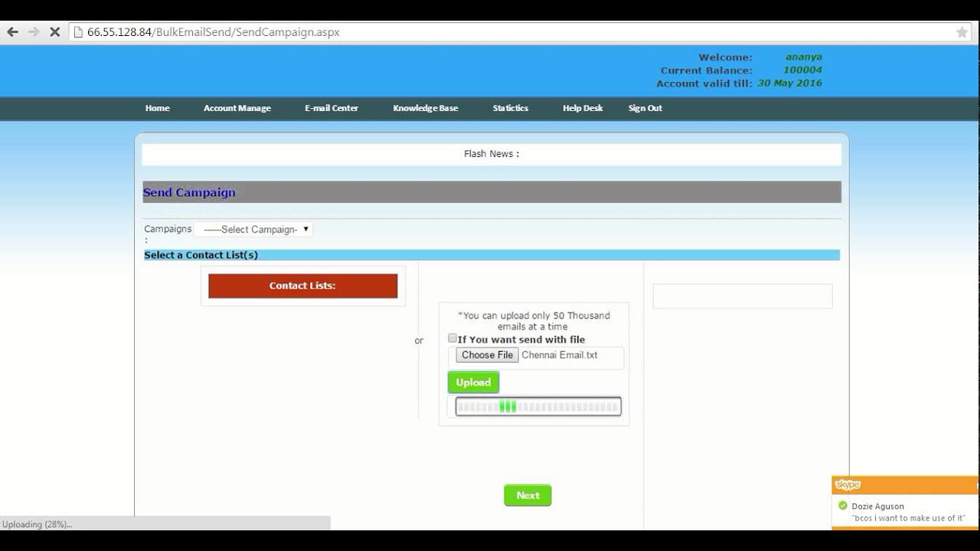Open E-mail Center menu
Viewport: 980px width, 551px height.
point(332,108)
